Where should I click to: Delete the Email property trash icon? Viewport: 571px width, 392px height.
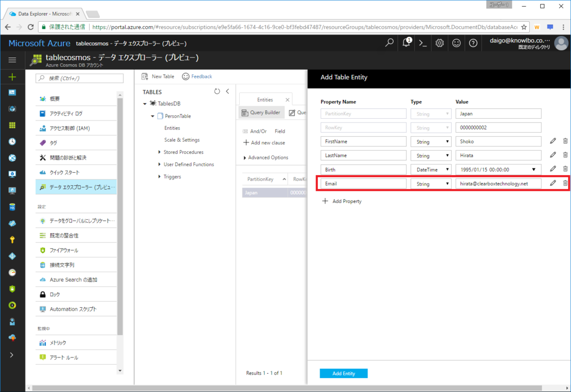[x=565, y=183]
